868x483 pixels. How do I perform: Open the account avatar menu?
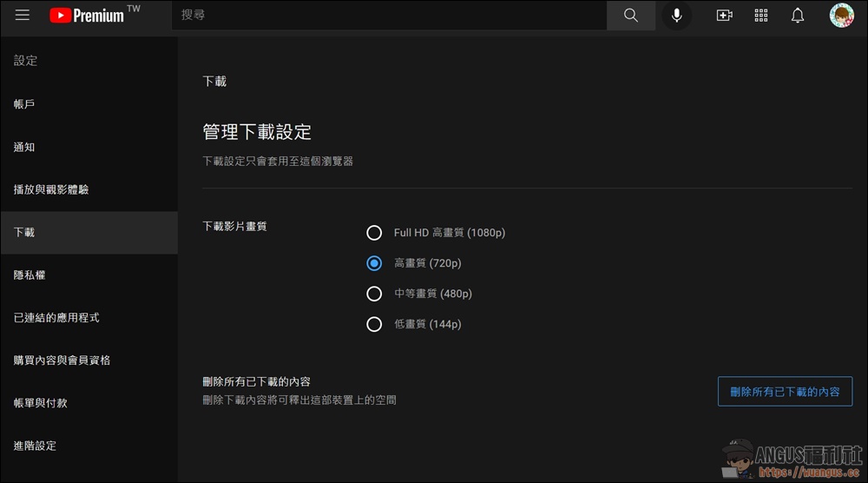click(x=841, y=15)
